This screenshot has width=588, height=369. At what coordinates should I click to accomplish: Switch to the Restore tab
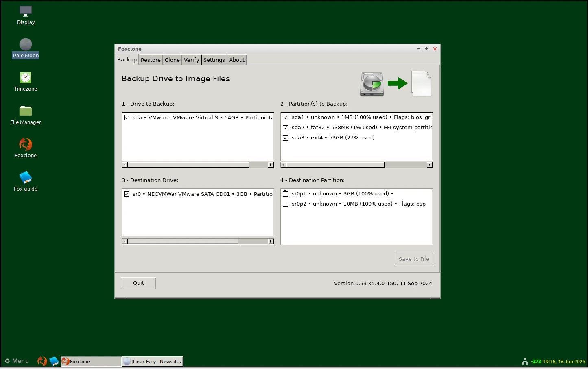151,60
